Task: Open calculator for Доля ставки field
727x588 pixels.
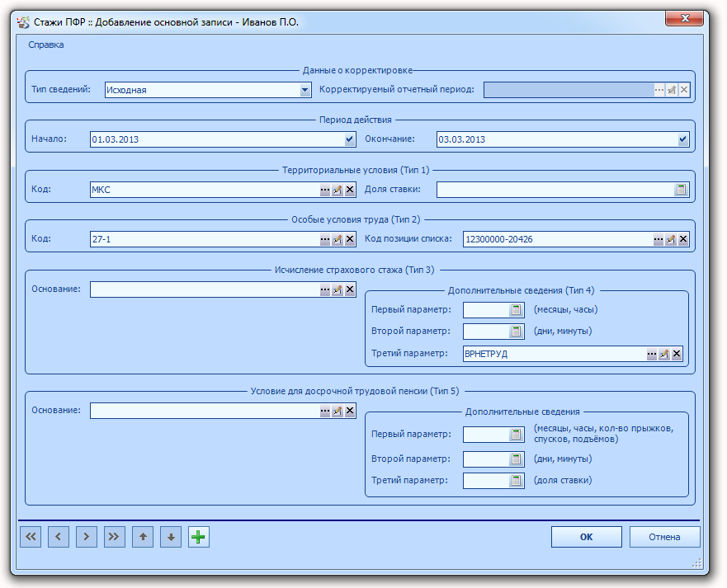Action: point(681,190)
